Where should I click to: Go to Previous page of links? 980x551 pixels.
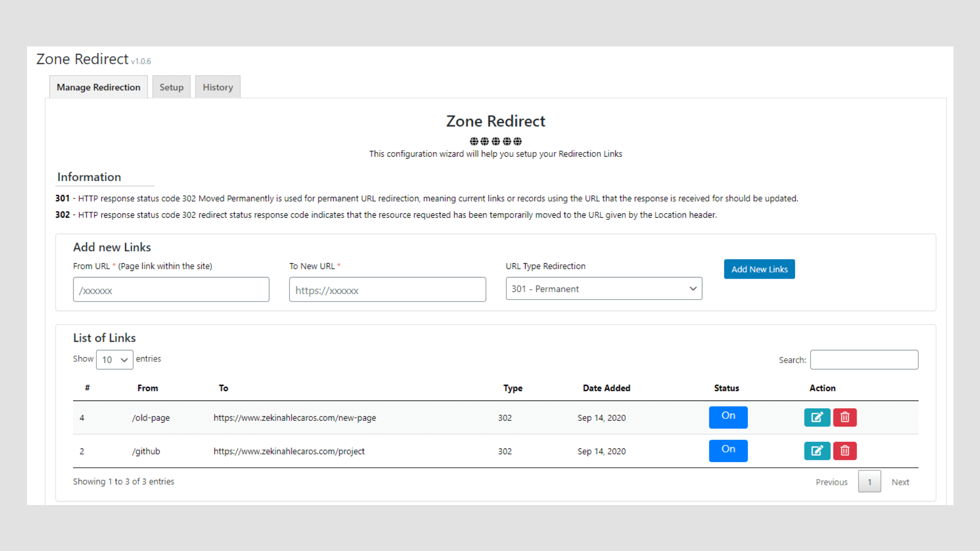pyautogui.click(x=831, y=482)
